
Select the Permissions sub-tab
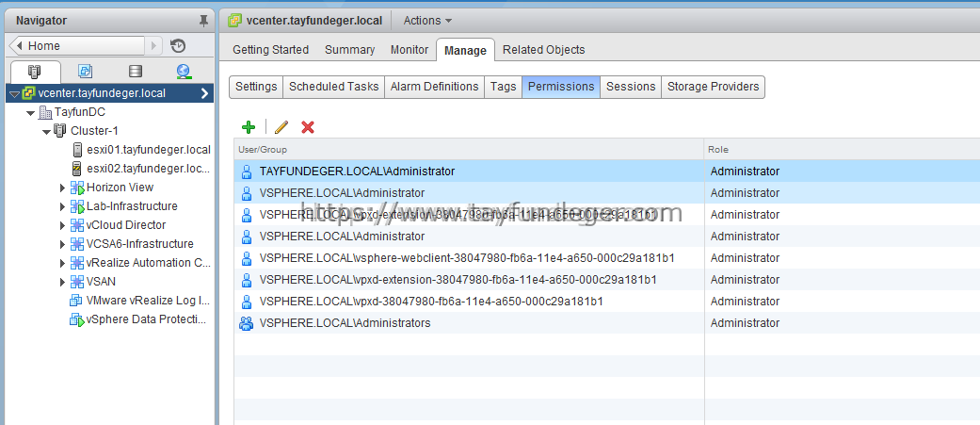[561, 87]
